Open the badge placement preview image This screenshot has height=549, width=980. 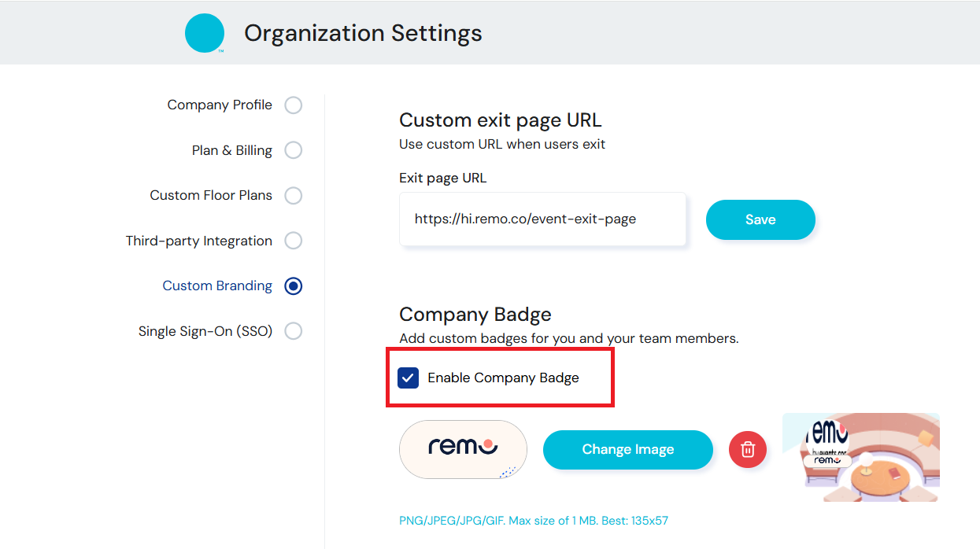pyautogui.click(x=860, y=457)
